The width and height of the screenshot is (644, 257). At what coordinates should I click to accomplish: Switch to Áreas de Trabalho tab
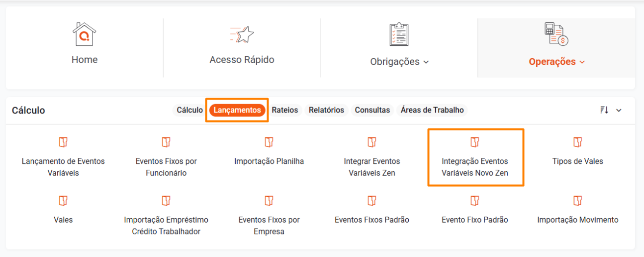click(x=432, y=110)
